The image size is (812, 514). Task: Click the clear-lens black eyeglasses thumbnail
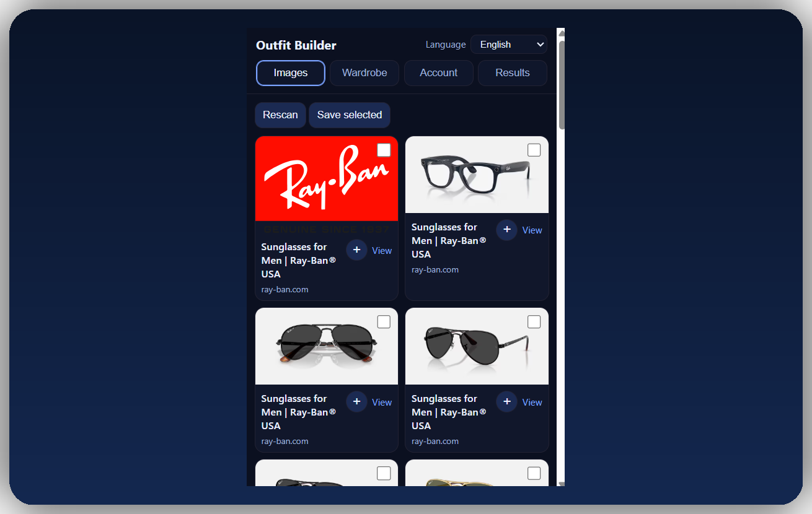click(477, 175)
